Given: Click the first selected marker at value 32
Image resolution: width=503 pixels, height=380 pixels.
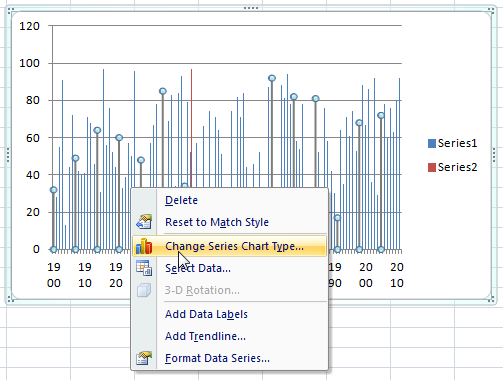Looking at the screenshot, I should point(53,190).
